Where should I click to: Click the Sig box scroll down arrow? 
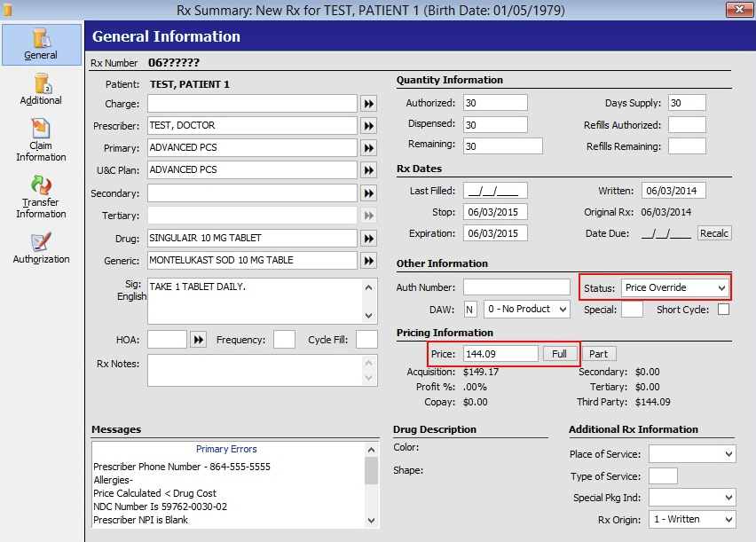[369, 316]
